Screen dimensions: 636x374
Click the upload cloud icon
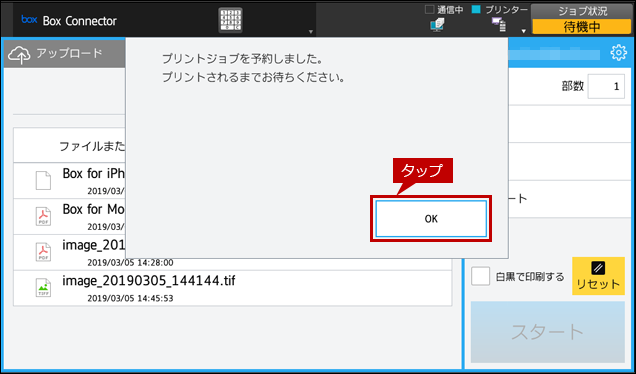tap(19, 55)
